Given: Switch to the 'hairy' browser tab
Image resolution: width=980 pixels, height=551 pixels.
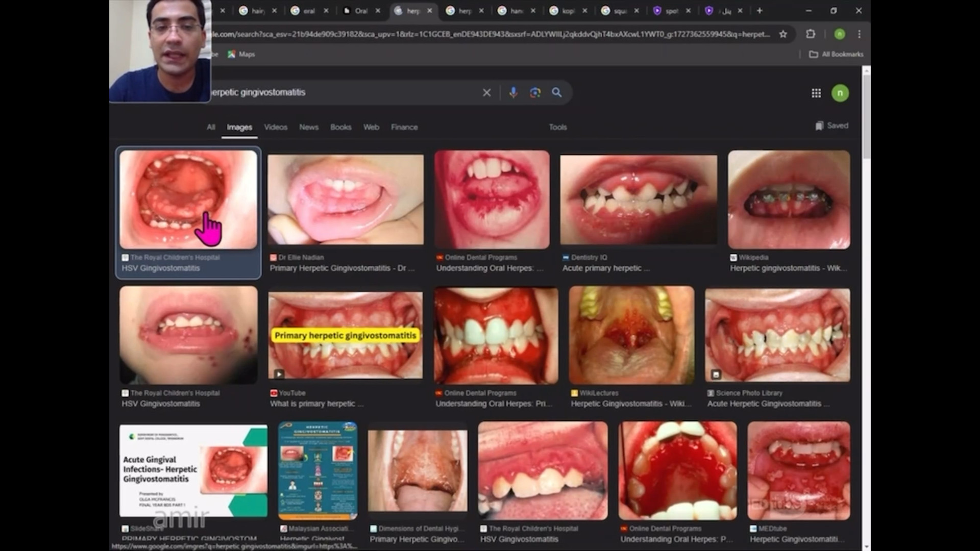Looking at the screenshot, I should (x=253, y=11).
